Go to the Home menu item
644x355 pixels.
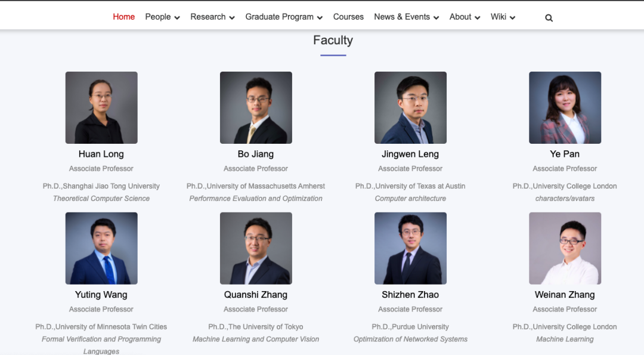coord(123,17)
